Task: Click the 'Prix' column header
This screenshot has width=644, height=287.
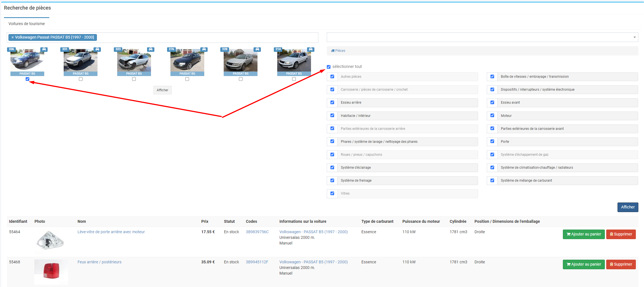Action: pos(205,222)
